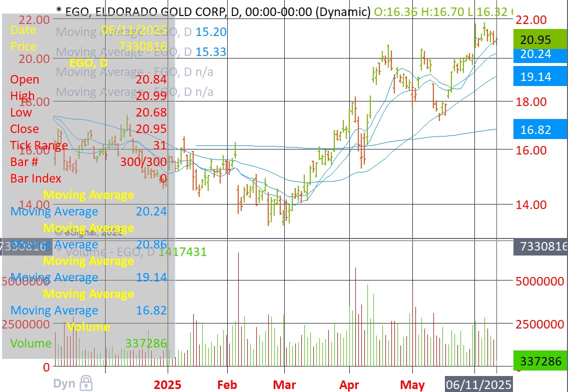This screenshot has height=392, width=568.
Task: Click the blue 16.82 moving average axis tag
Action: [540, 129]
